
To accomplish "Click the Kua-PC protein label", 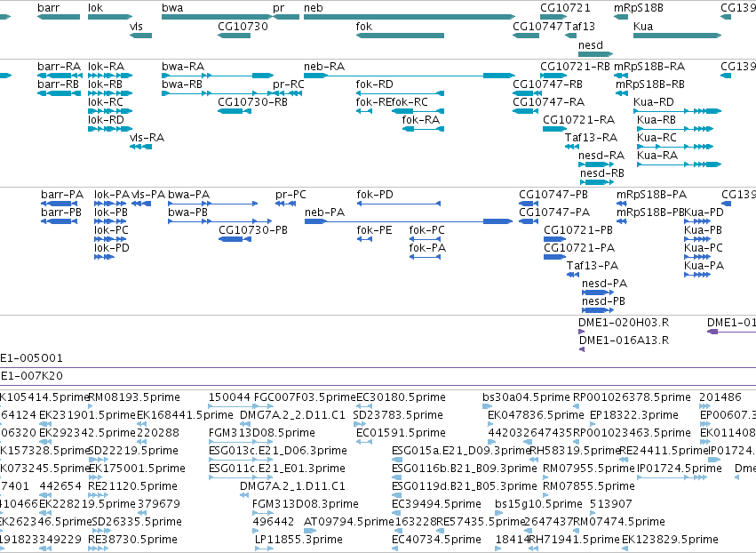I will (x=704, y=247).
